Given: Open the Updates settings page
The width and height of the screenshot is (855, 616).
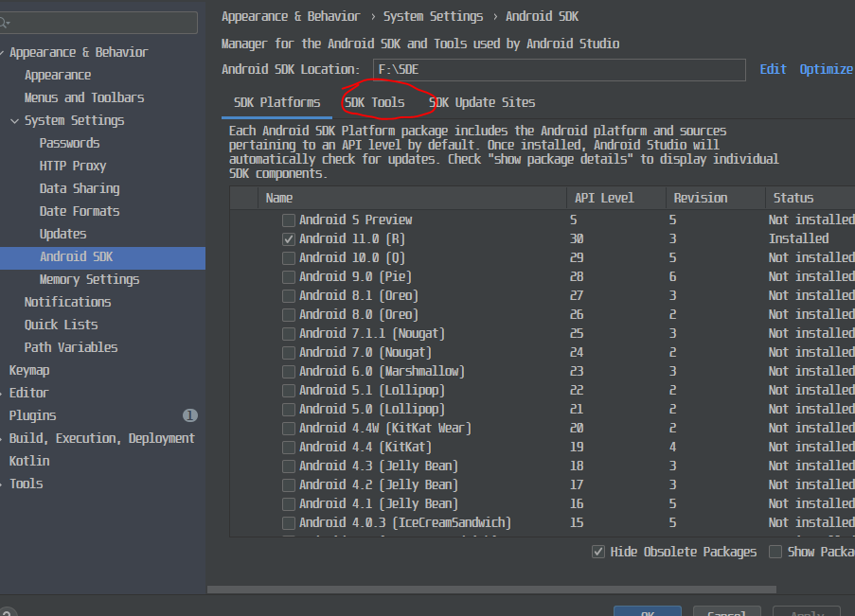Looking at the screenshot, I should click(62, 234).
